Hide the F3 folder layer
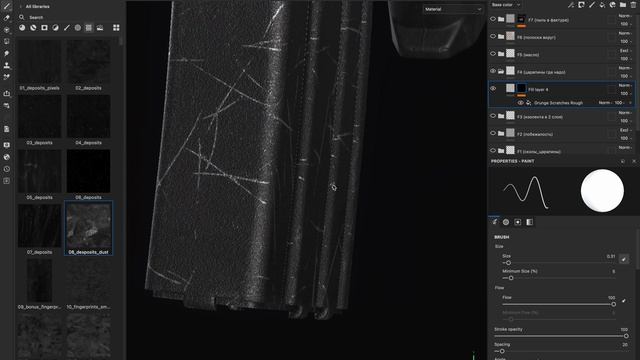 click(x=493, y=116)
